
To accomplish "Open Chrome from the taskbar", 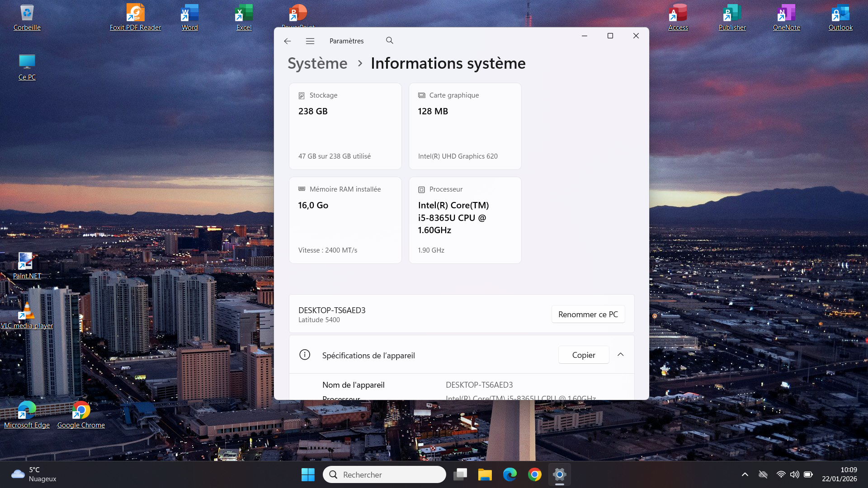I will [x=535, y=474].
